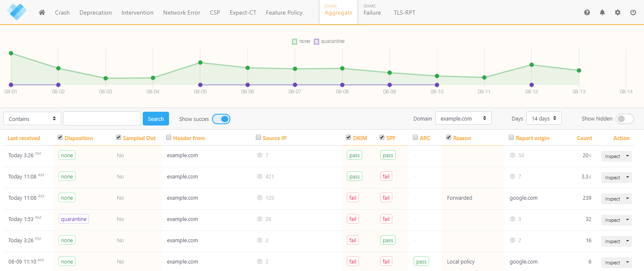Click source IP stack icon showing 421

click(x=260, y=177)
